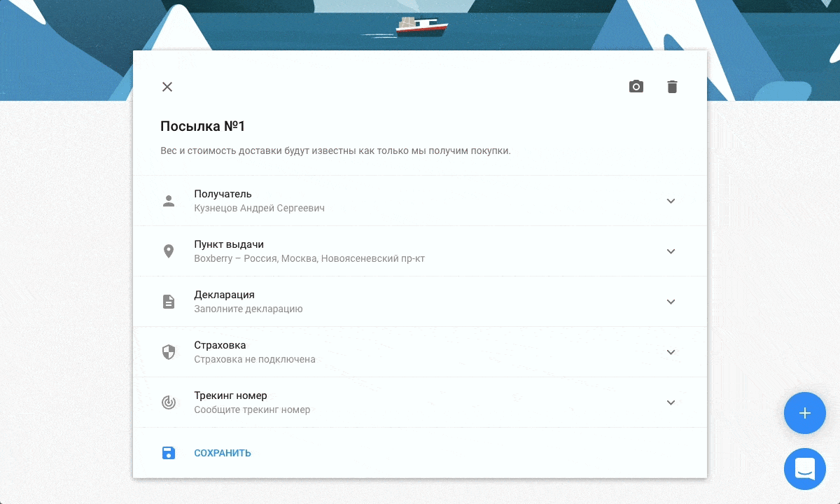Select the Boxberry pickup point address text
This screenshot has width=840, height=504.
click(309, 258)
